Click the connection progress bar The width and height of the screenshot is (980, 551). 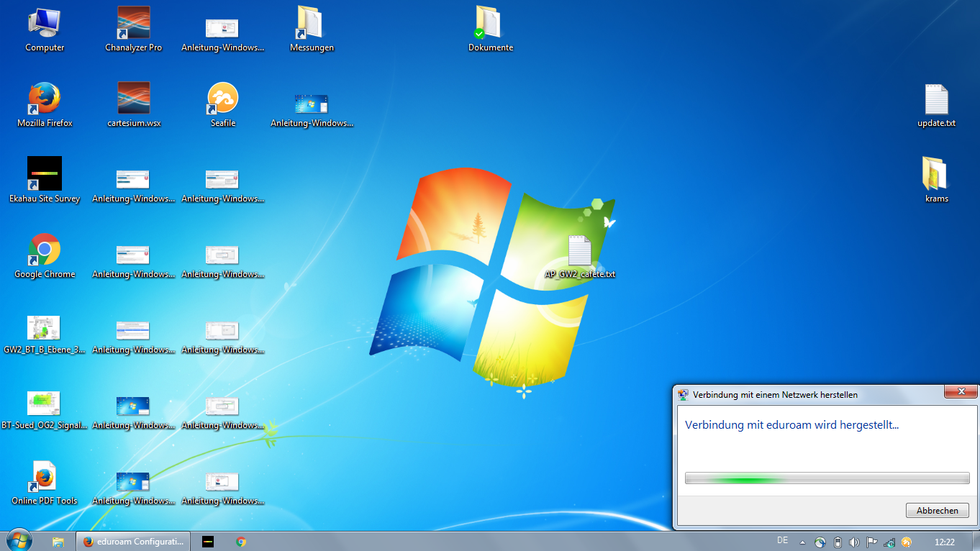coord(827,478)
